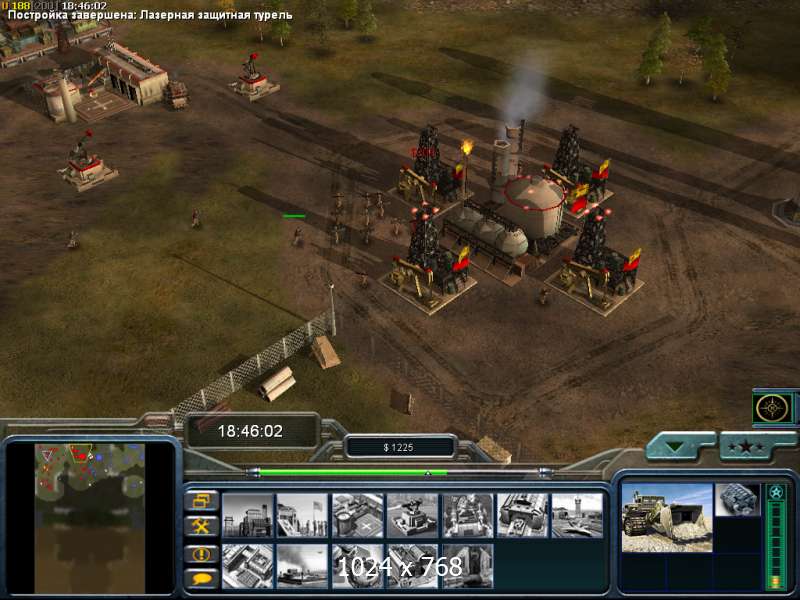This screenshot has width=800, height=600.
Task: Open the chat speech bubble button
Action: tap(201, 579)
